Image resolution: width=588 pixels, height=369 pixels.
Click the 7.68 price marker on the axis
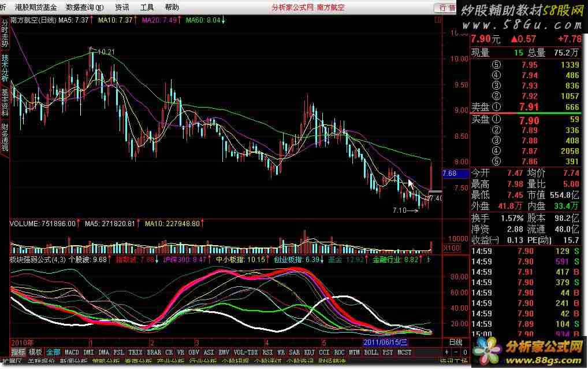(x=455, y=174)
